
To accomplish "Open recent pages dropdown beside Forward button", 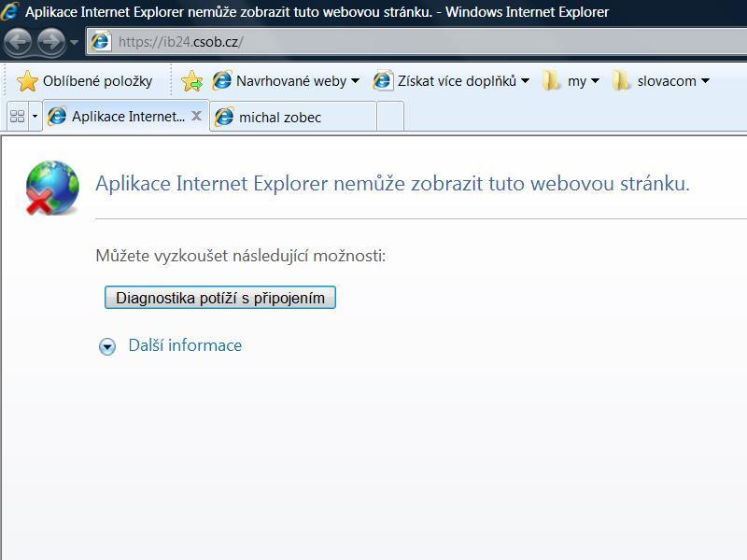I will (74, 42).
